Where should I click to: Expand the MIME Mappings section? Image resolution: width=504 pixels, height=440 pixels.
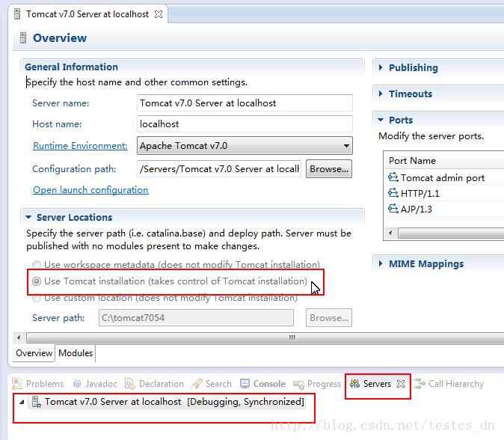pyautogui.click(x=381, y=263)
